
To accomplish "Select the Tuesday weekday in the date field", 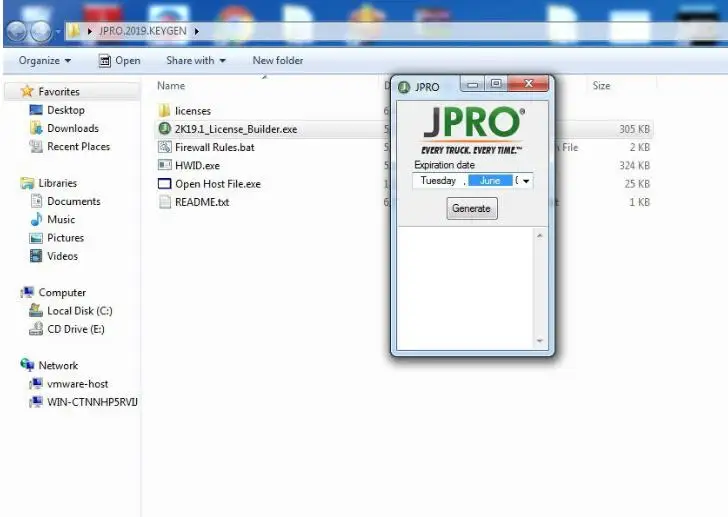I will pyautogui.click(x=438, y=181).
